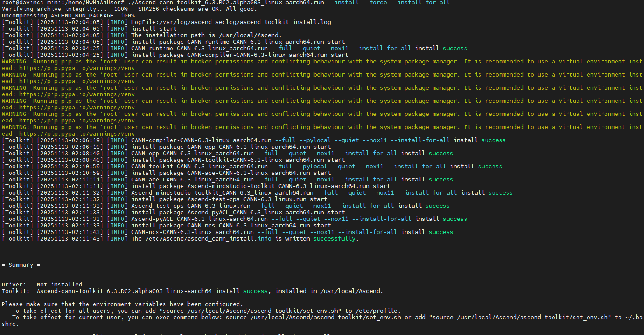The height and width of the screenshot is (335, 644).
Task: Click the green success word on the Ascend-mindstudio-toolkit line
Action: [x=500, y=192]
